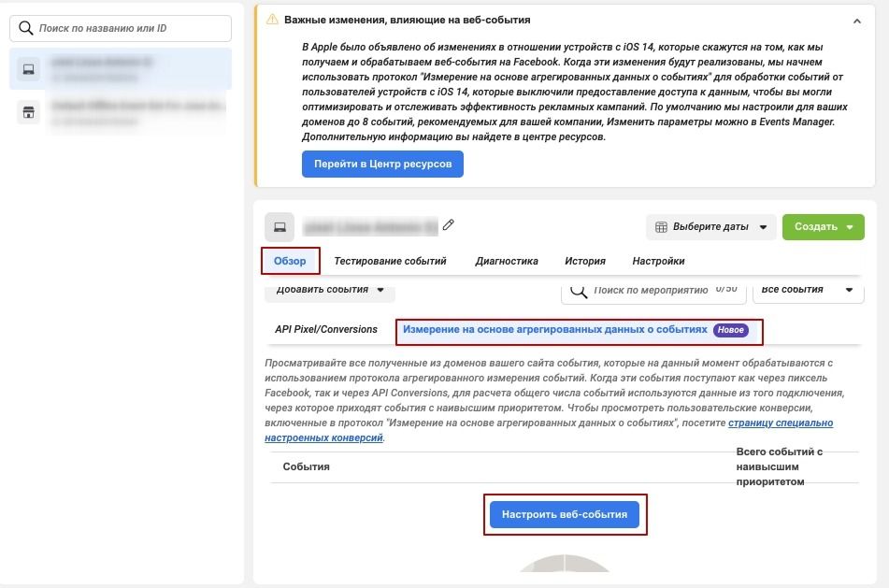Expand the Добавить события dropdown
The image size is (889, 588).
coord(330,290)
